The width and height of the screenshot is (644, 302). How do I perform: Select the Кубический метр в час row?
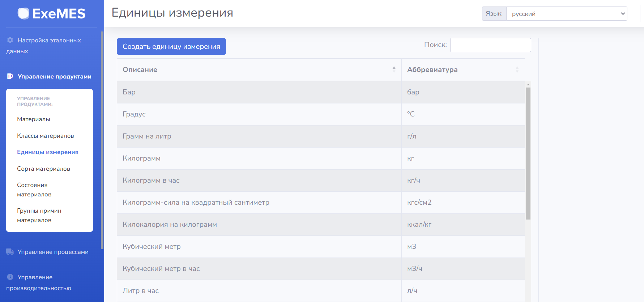(x=259, y=269)
